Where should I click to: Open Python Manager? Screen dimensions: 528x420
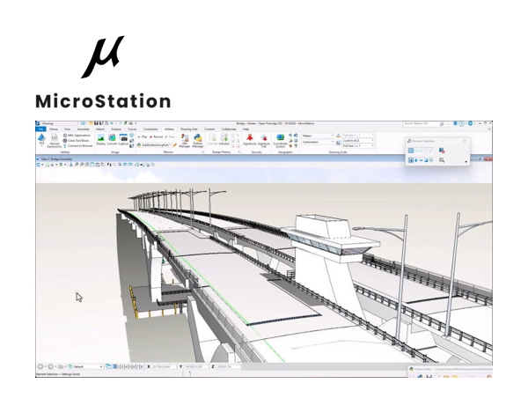click(x=198, y=141)
